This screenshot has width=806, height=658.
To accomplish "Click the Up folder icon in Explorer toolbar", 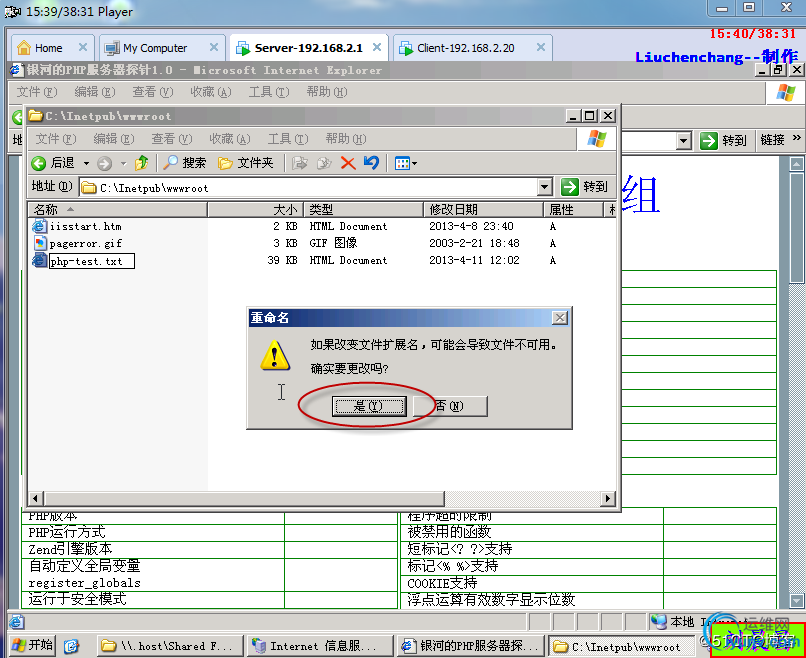I will tap(141, 163).
